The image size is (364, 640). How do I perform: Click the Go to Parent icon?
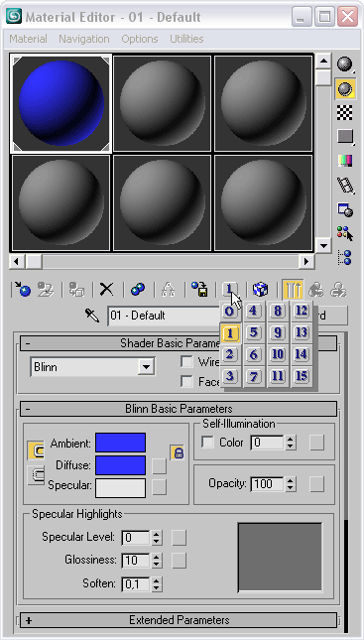point(315,290)
